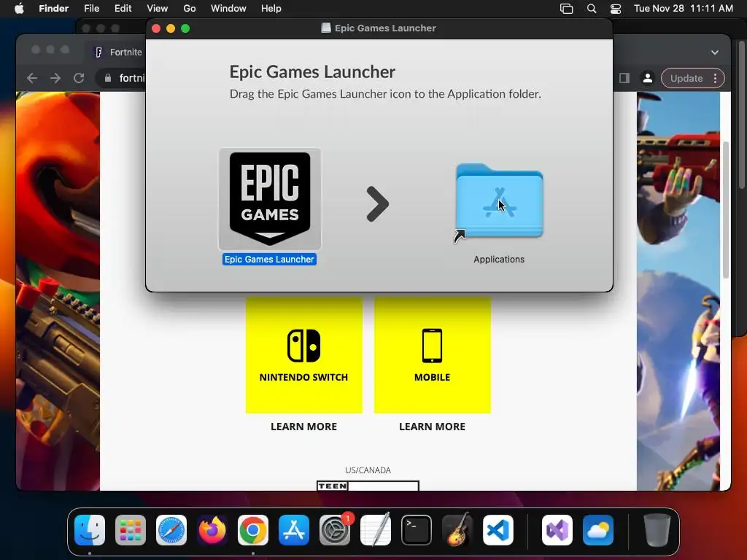Open Finder from the Dock

click(90, 530)
